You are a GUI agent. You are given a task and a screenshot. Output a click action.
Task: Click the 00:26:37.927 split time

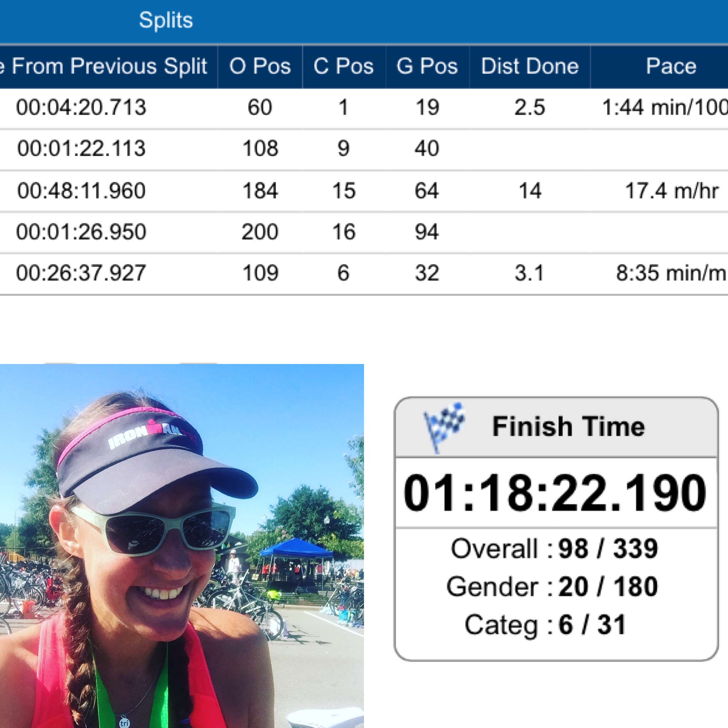[81, 273]
